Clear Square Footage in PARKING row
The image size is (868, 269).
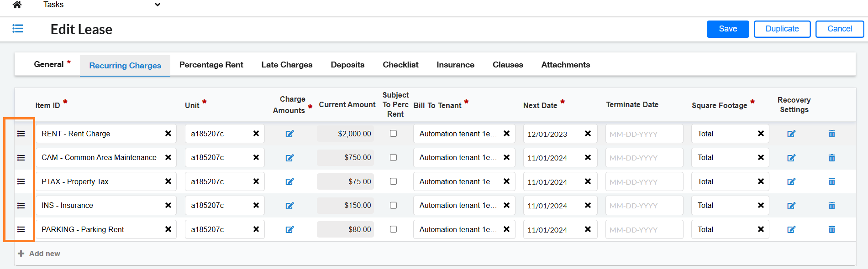[761, 229]
